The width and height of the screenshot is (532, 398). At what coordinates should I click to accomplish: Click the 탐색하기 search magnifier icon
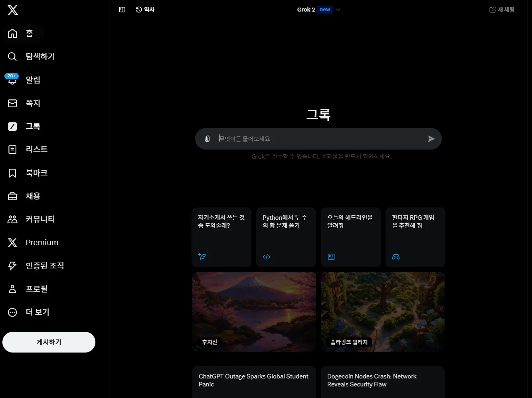click(13, 57)
